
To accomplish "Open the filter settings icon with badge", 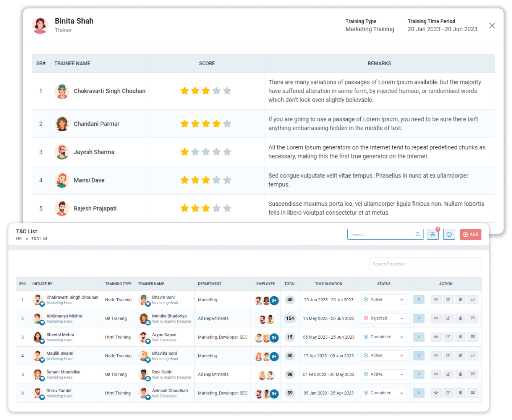I will (x=433, y=234).
